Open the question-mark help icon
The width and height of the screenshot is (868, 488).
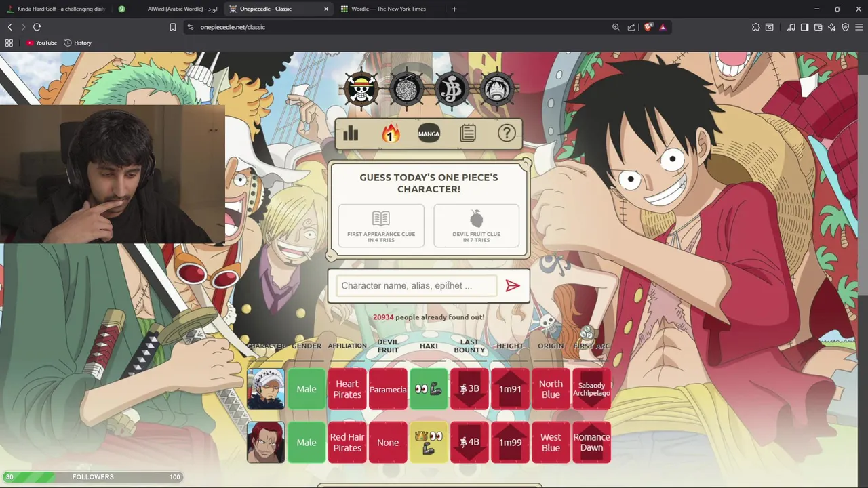point(507,133)
